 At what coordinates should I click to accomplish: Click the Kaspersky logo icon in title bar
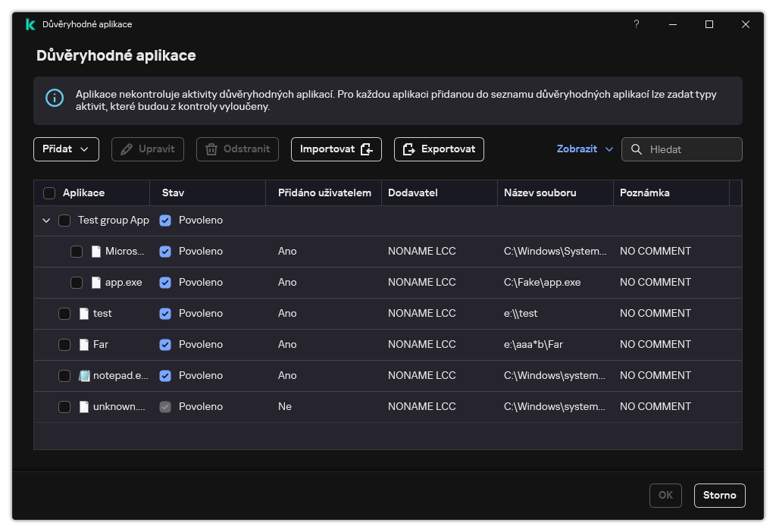pos(30,24)
